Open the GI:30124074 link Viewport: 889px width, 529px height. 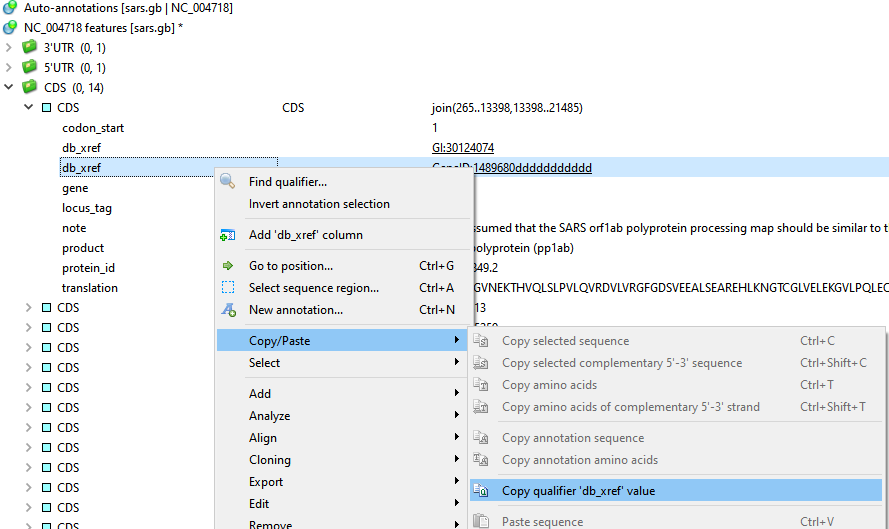pos(463,148)
